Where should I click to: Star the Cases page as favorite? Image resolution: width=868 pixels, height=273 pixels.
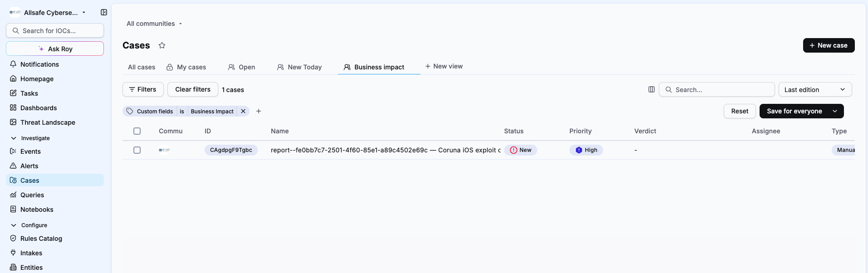click(162, 45)
